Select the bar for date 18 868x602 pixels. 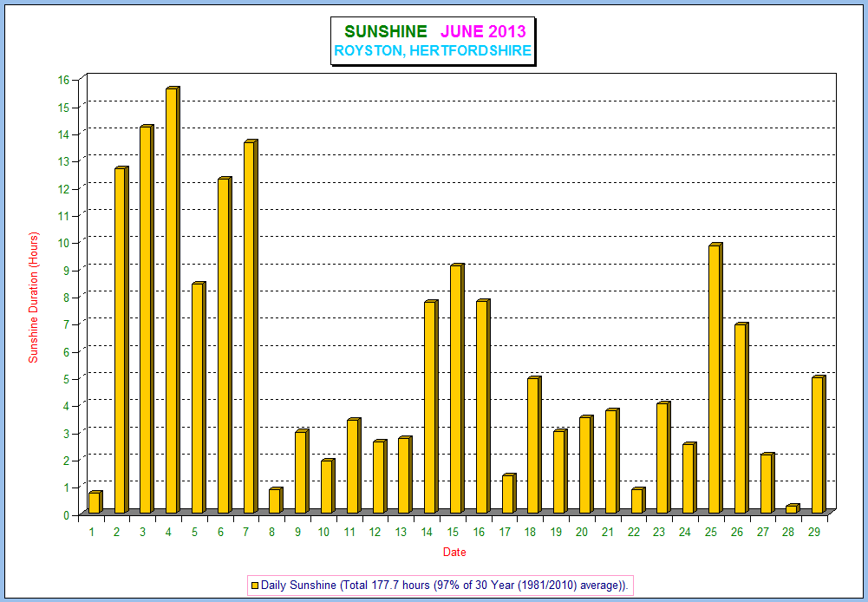[535, 445]
